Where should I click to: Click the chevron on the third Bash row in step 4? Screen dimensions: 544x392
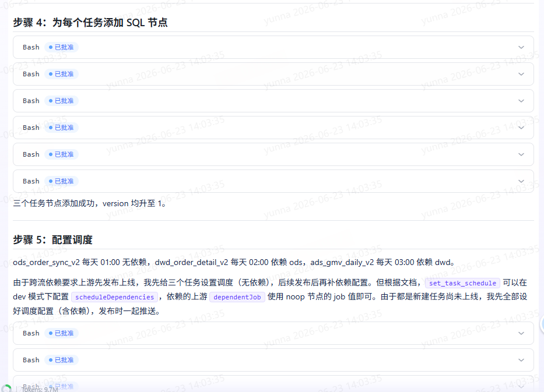(x=521, y=101)
